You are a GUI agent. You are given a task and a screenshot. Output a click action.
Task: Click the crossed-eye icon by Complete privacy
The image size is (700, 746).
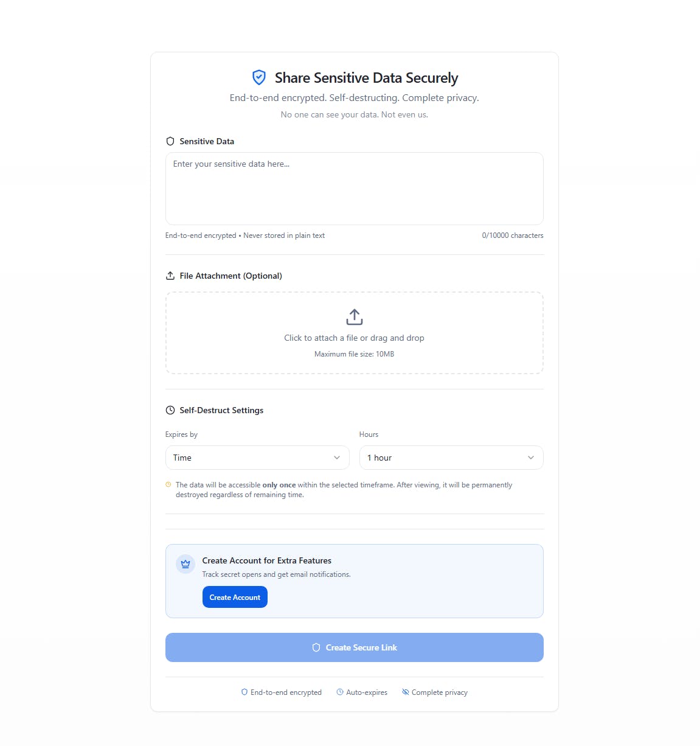(406, 692)
